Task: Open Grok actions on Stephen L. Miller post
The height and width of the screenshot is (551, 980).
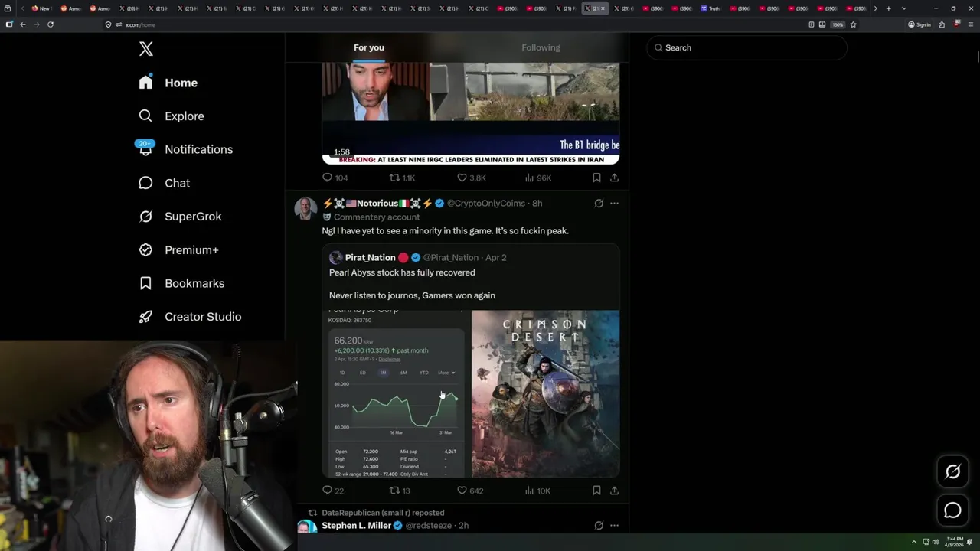Action: point(599,526)
